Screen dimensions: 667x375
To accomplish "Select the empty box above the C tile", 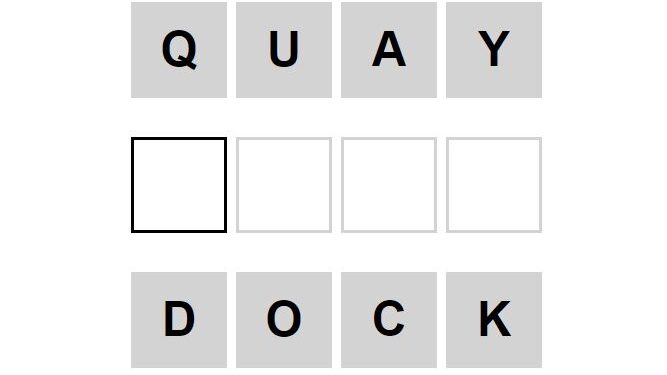I will (389, 185).
